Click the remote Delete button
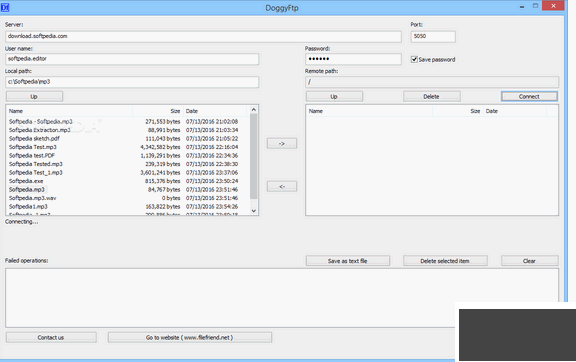Image resolution: width=576 pixels, height=362 pixels. pos(431,96)
